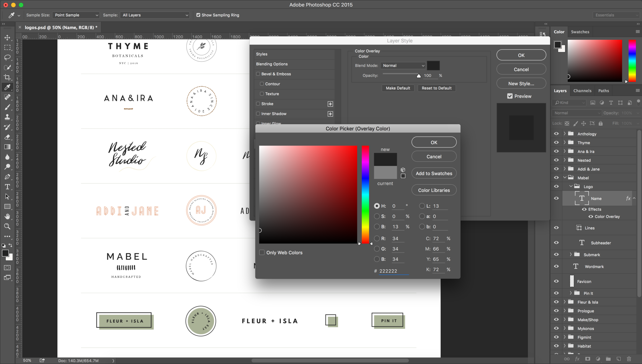Image resolution: width=642 pixels, height=364 pixels.
Task: Select the Gradient tool
Action: [7, 147]
